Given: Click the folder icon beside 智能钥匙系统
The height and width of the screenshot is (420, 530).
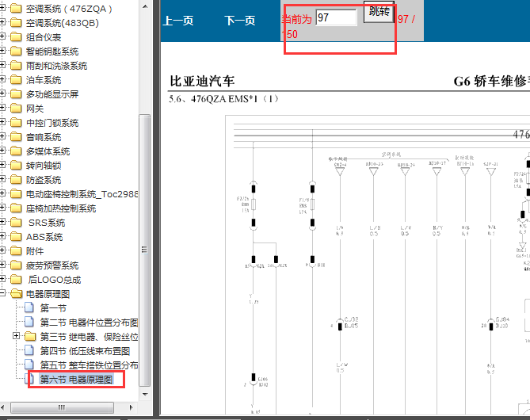Looking at the screenshot, I should [16, 51].
